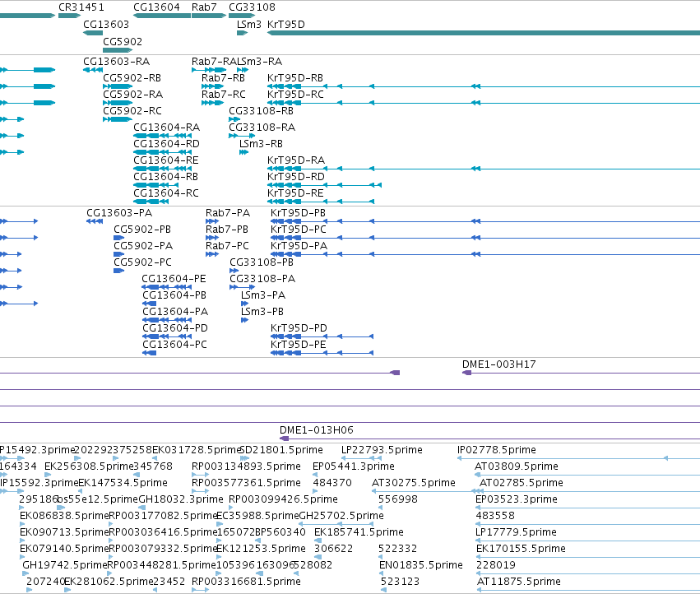This screenshot has height=594, width=700.
Task: Select EST AT30275.5prime
Action: coord(414,483)
